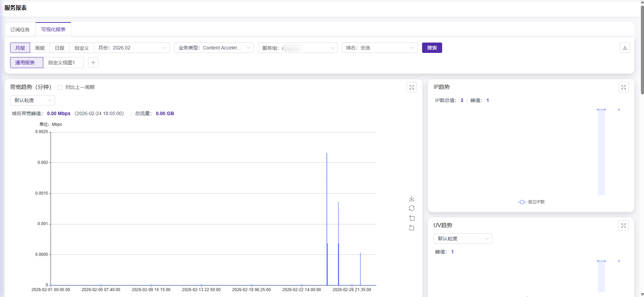
Task: Add a new custom view with plus button
Action: coord(93,63)
